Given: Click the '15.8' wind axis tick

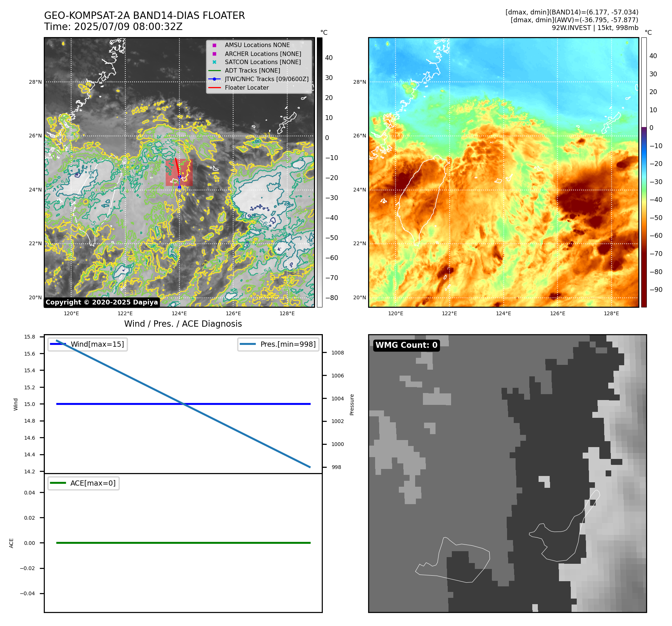Looking at the screenshot, I should click(x=30, y=337).
